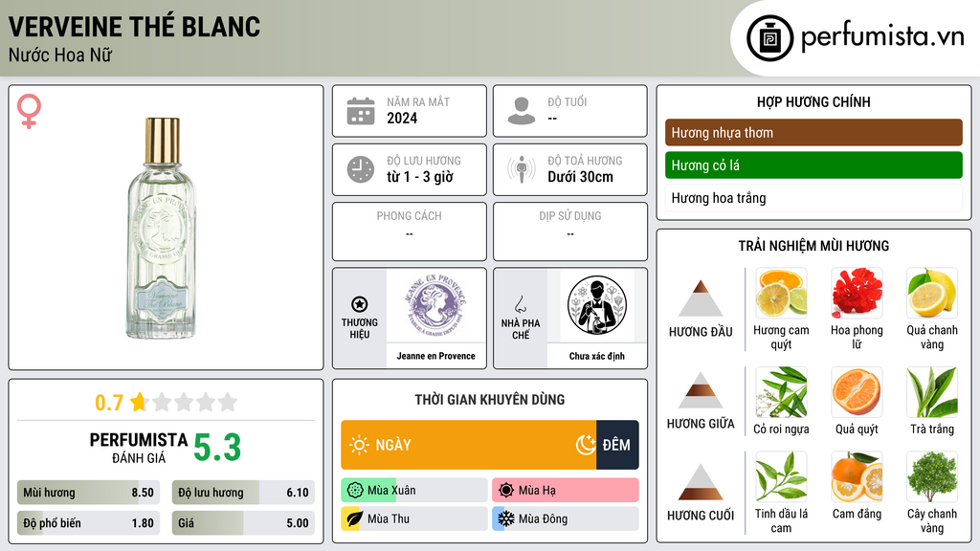Click the launch year 2024
980x551 pixels.
(402, 118)
